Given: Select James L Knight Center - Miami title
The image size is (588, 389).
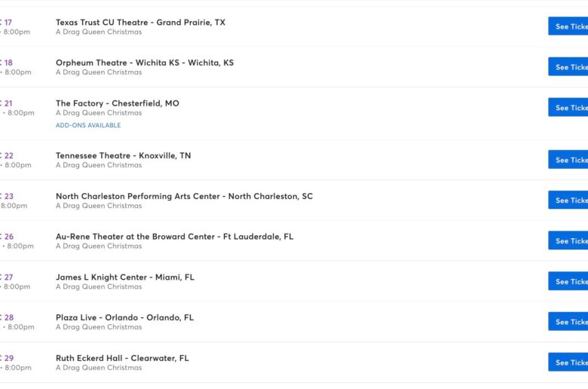Looking at the screenshot, I should click(125, 277).
